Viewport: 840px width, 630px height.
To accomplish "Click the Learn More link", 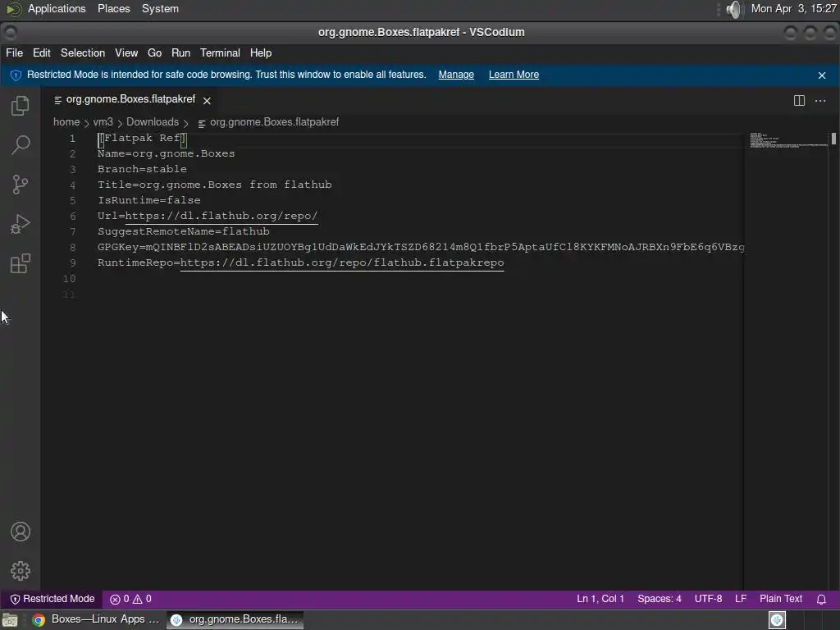I will pos(514,75).
